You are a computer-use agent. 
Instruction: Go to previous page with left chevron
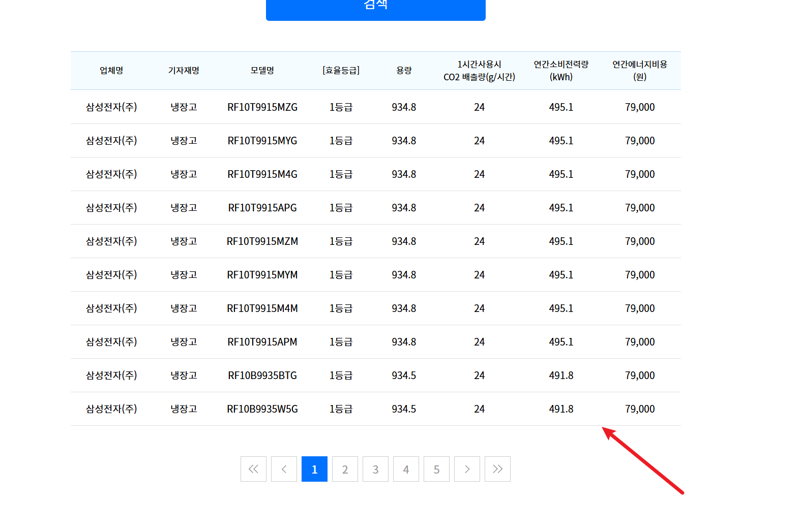(x=284, y=469)
